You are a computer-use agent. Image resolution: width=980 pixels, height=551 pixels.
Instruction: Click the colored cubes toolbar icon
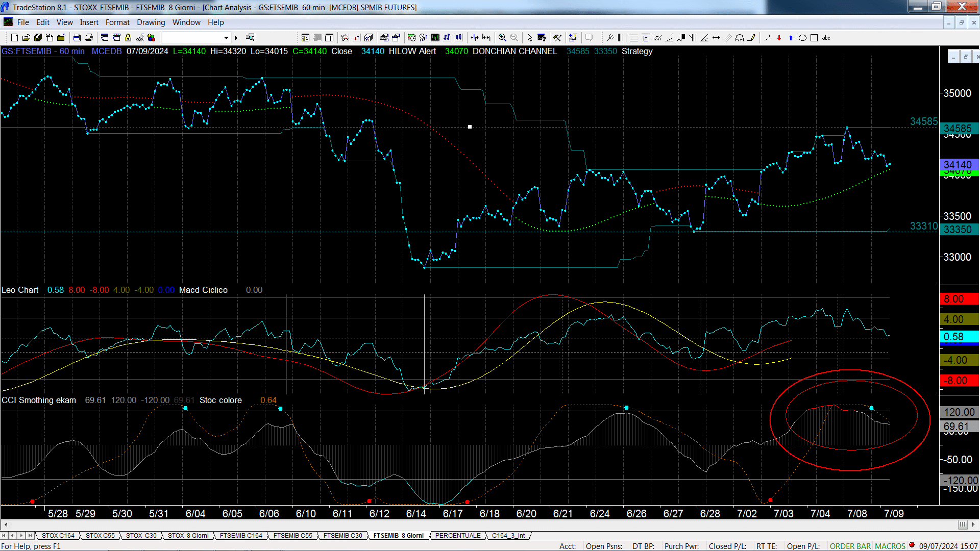tap(151, 37)
